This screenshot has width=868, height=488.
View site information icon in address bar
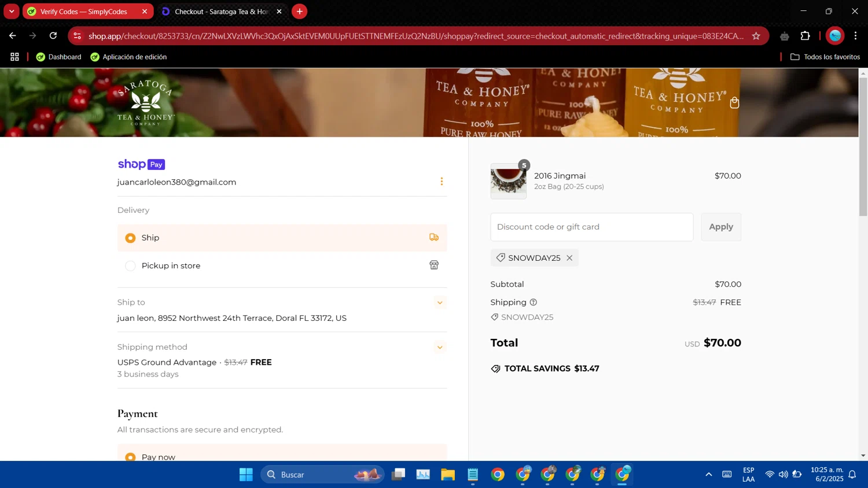tap(78, 36)
